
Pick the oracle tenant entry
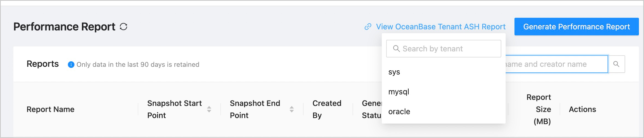pyautogui.click(x=399, y=112)
